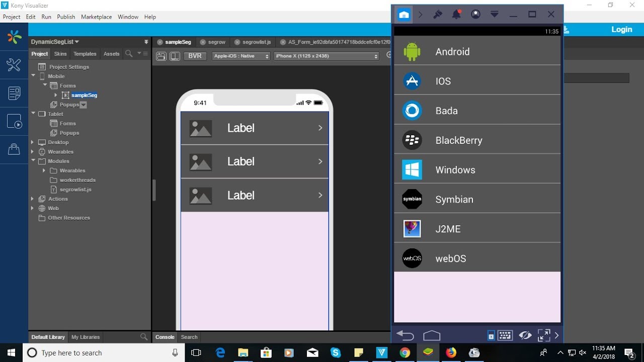Viewport: 644px width, 362px height.
Task: Click the emulator Android home button
Action: coord(432,335)
